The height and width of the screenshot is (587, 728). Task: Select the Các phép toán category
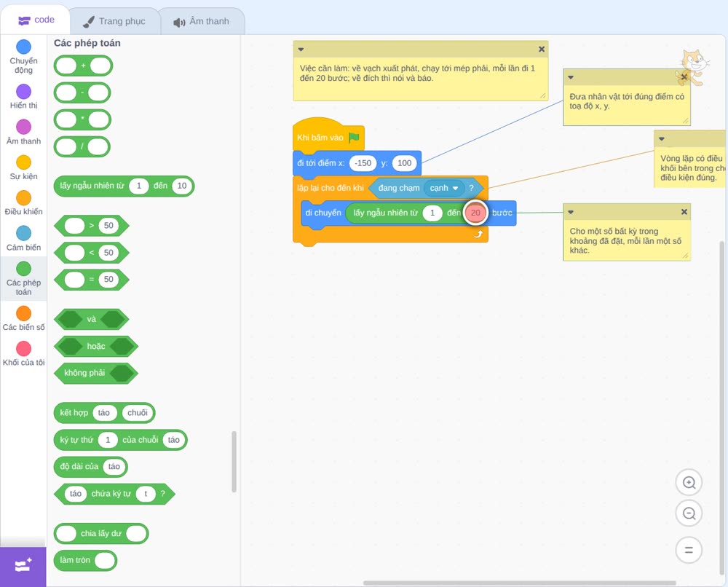[x=24, y=279]
